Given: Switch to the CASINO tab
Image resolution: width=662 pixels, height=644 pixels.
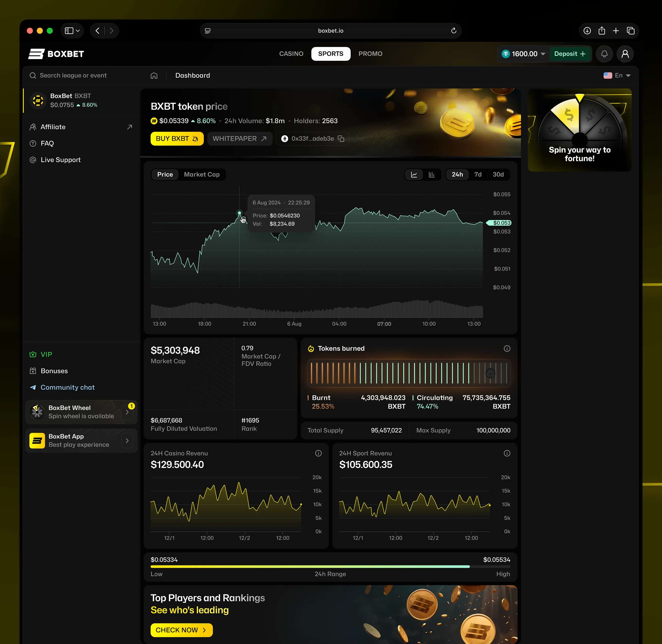Looking at the screenshot, I should click(x=291, y=54).
